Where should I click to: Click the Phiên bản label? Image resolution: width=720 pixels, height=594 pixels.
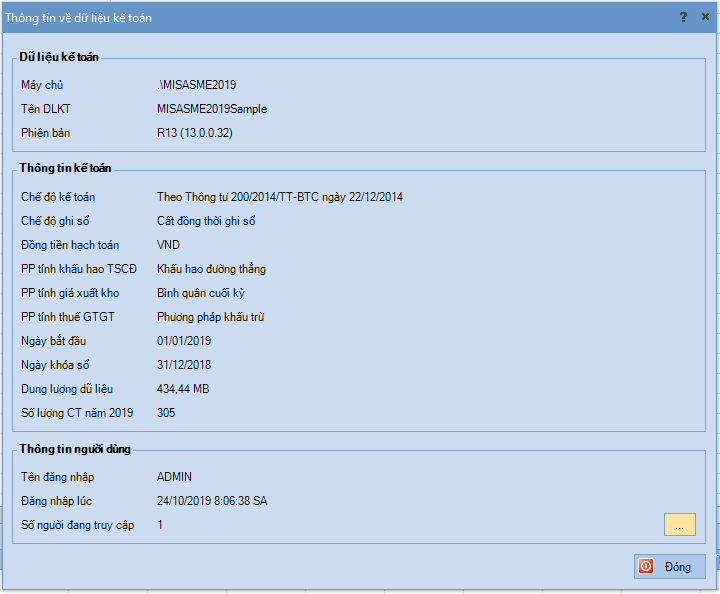tap(45, 133)
